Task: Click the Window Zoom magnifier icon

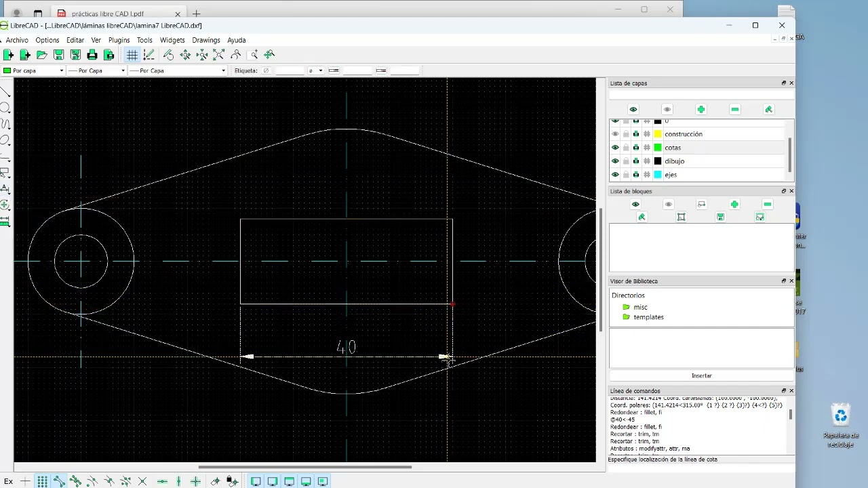Action: pos(254,55)
